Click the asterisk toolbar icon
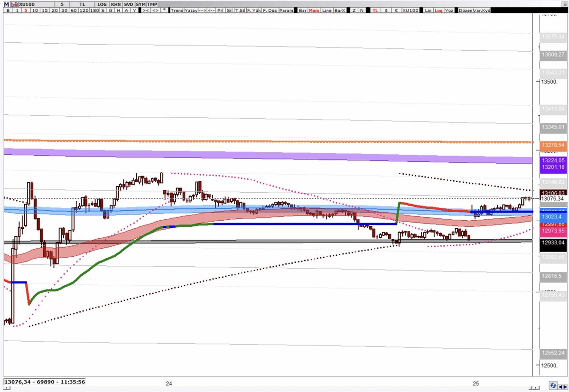Image resolution: width=569 pixels, height=392 pixels. pyautogui.click(x=164, y=10)
